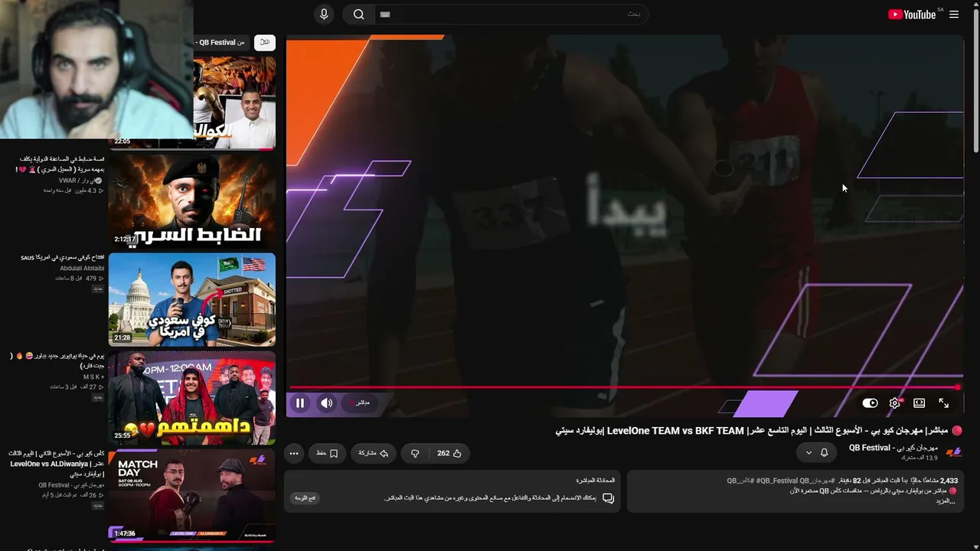The width and height of the screenshot is (980, 551).
Task: Select the QB Festival filter chip
Action: click(x=221, y=42)
